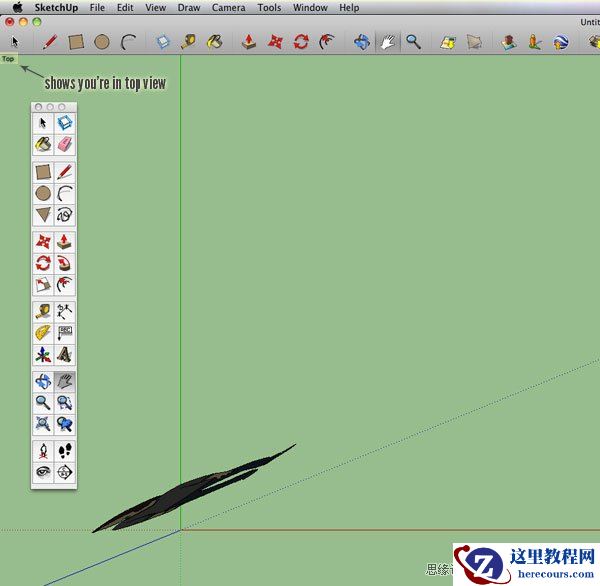Click the Preview in Google Earth icon
Image resolution: width=600 pixels, height=586 pixels.
(x=561, y=42)
